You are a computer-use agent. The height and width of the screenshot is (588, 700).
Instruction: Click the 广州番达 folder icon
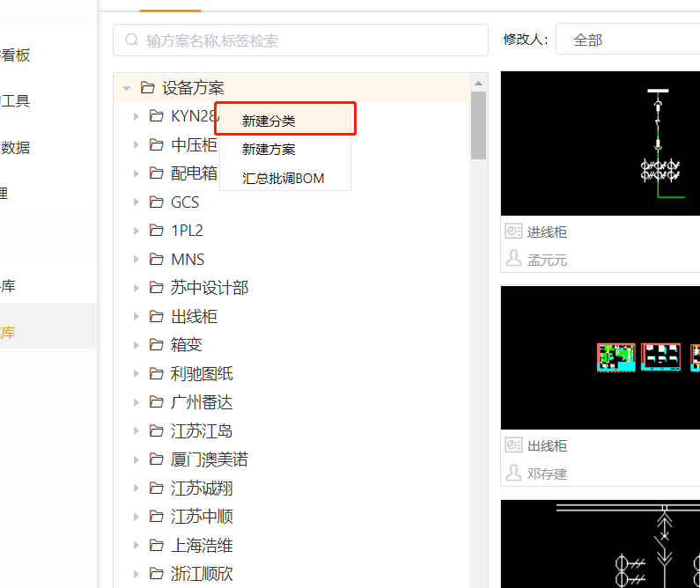[156, 402]
